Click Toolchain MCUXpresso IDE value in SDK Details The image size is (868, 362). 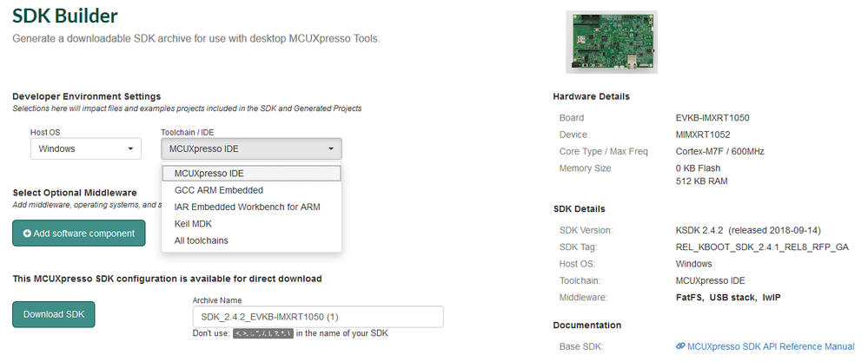(710, 280)
